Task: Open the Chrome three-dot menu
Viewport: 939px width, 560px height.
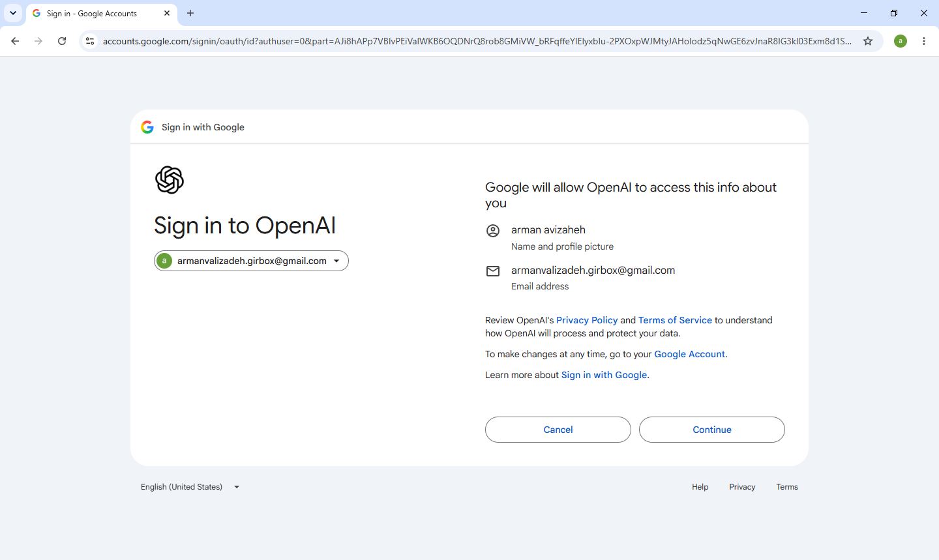Action: point(924,41)
